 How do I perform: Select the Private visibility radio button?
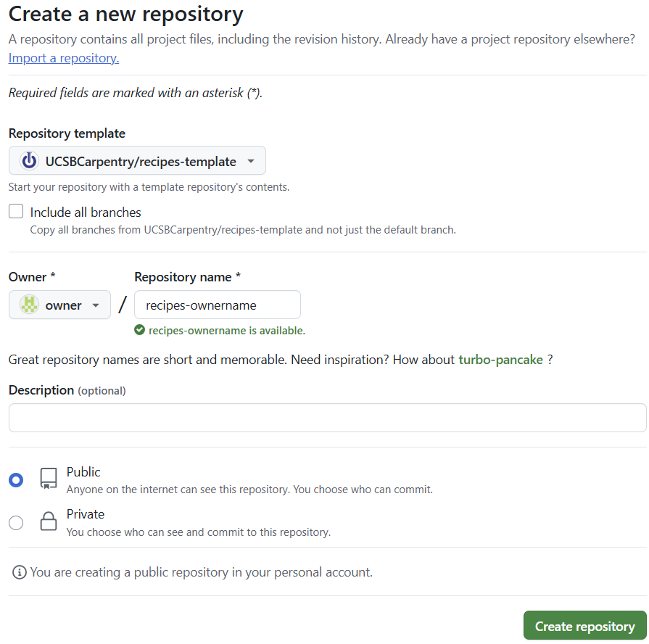[16, 522]
